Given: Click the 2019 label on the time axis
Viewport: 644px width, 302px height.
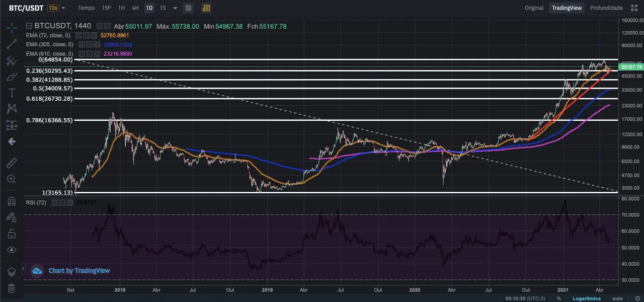Looking at the screenshot, I should coord(267,290).
